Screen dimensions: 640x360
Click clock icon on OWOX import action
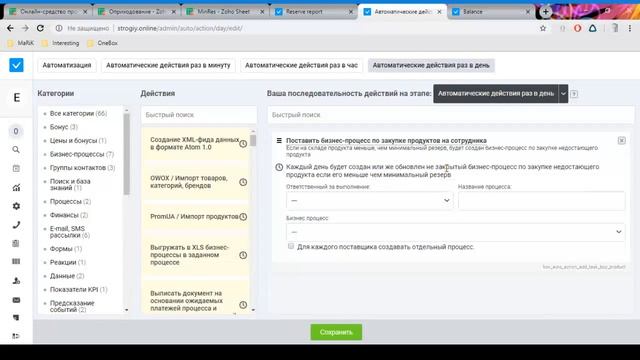pyautogui.click(x=243, y=182)
